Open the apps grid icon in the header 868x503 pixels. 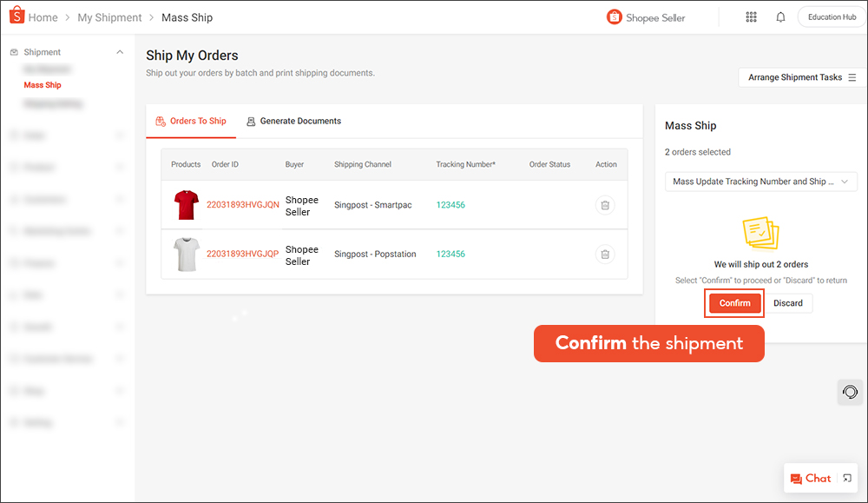pos(751,17)
